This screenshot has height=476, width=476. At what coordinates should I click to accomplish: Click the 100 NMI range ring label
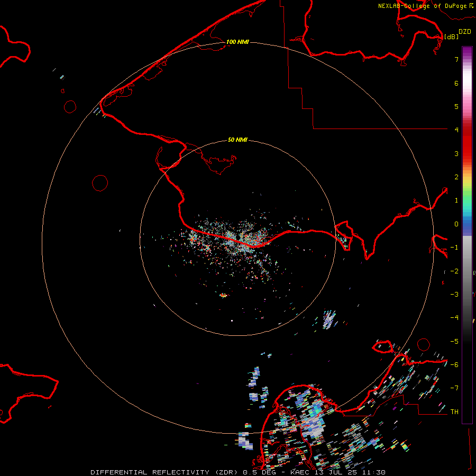pyautogui.click(x=237, y=42)
